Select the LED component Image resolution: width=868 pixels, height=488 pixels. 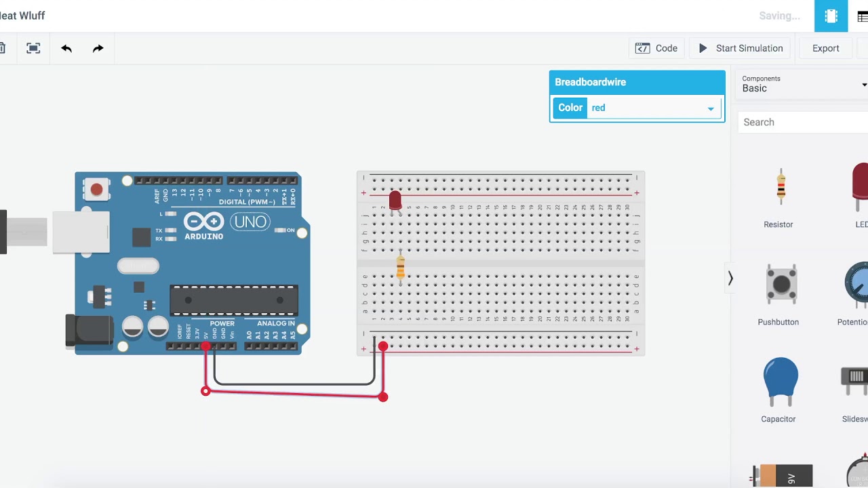click(x=860, y=195)
